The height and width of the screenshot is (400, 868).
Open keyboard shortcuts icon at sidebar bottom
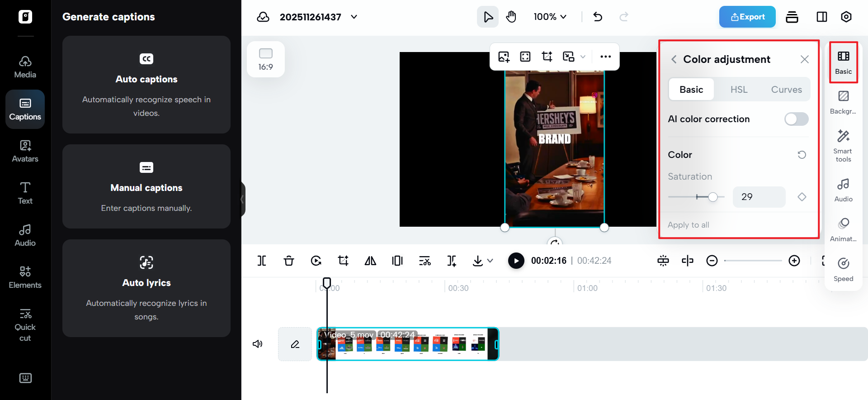click(25, 378)
